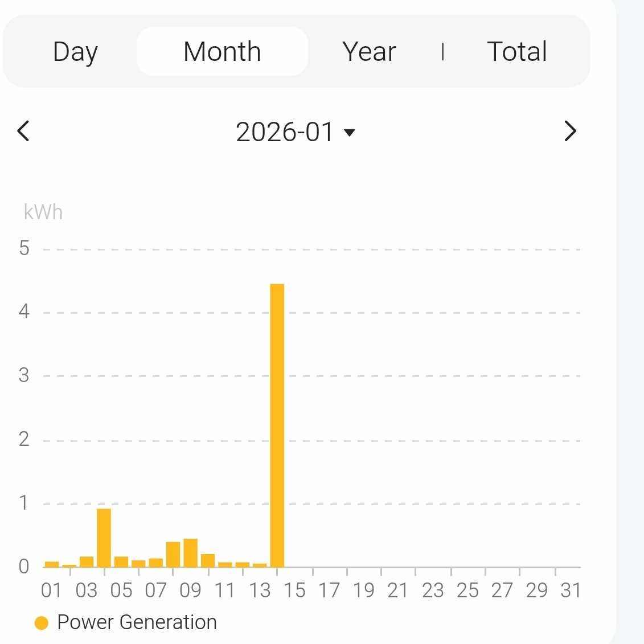Click the bar for day 03
The width and height of the screenshot is (644, 644).
[x=87, y=561]
